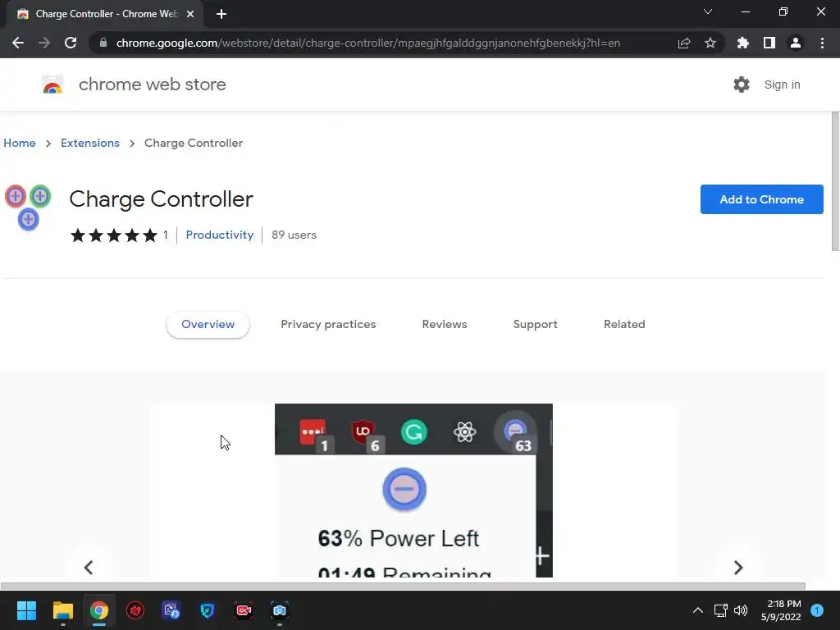This screenshot has width=840, height=630.
Task: Open the Windows Start menu
Action: click(x=26, y=610)
